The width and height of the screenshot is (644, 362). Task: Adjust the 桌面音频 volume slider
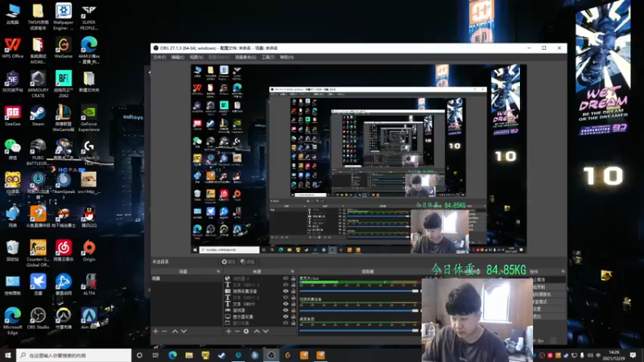pyautogui.click(x=359, y=331)
